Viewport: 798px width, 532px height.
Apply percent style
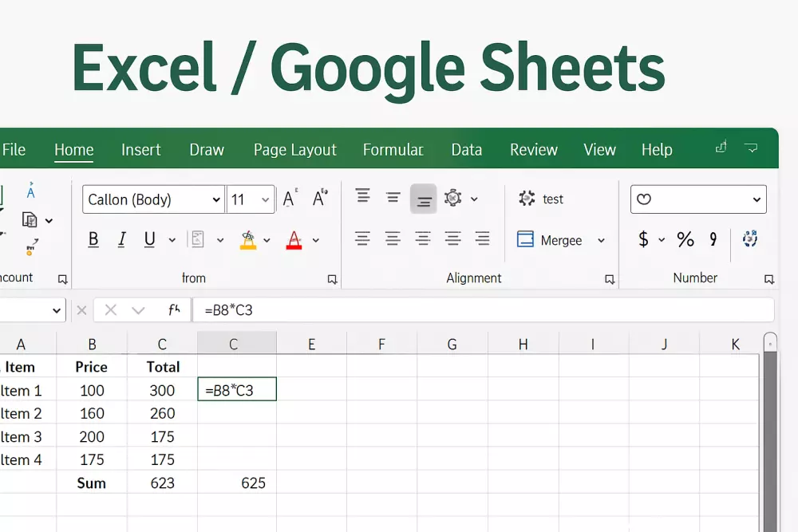coord(685,239)
